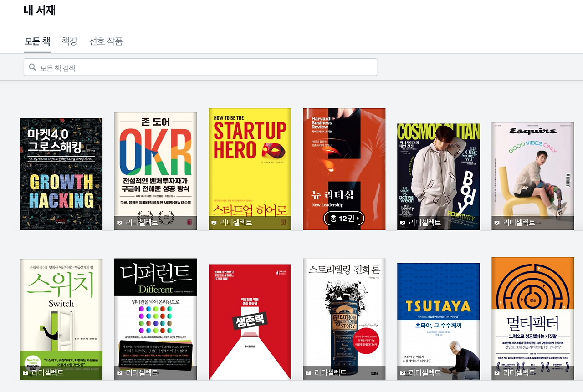Focus the 모든 책 검색 search field
The width and height of the screenshot is (583, 392).
[200, 67]
